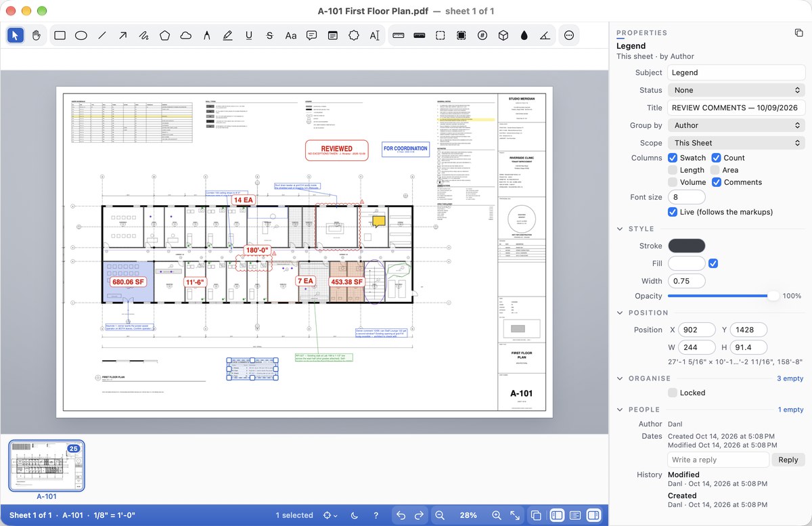The image size is (812, 526).
Task: Choose the polygon shape tool
Action: point(165,35)
